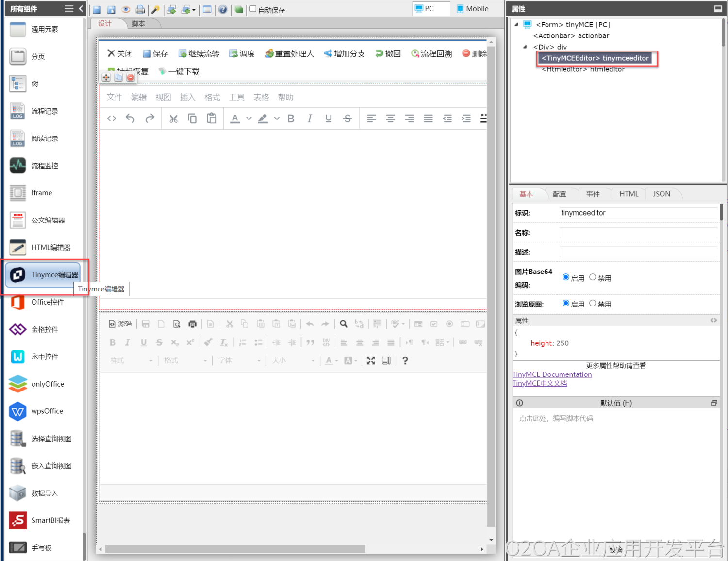728x561 pixels.
Task: Select 禁用 for 浏览原图
Action: click(593, 303)
